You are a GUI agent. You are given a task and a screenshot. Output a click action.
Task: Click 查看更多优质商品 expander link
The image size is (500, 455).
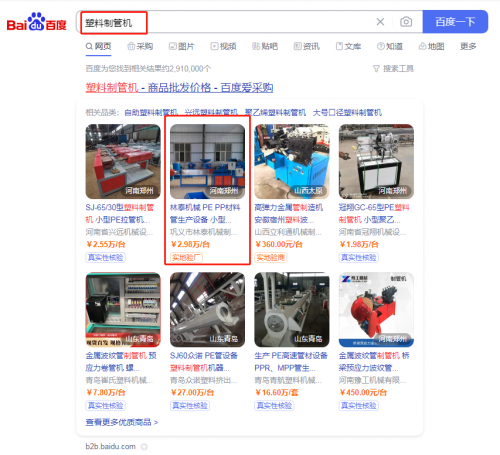[122, 422]
